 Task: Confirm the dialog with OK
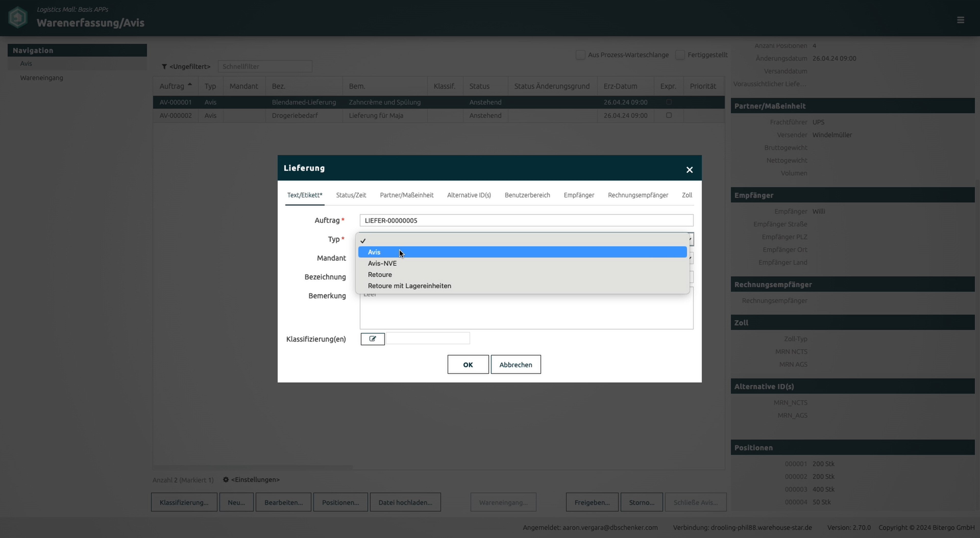[468, 365]
